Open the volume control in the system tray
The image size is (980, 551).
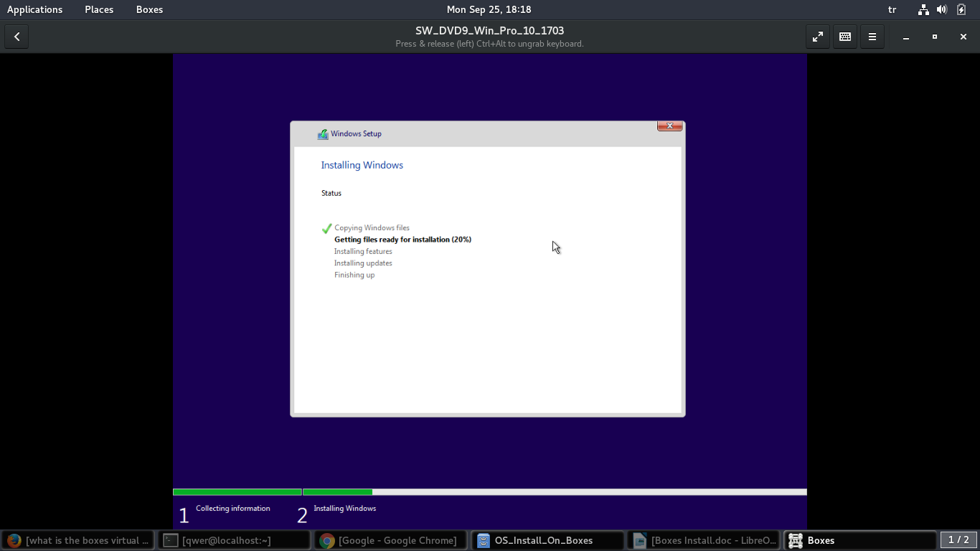coord(942,9)
